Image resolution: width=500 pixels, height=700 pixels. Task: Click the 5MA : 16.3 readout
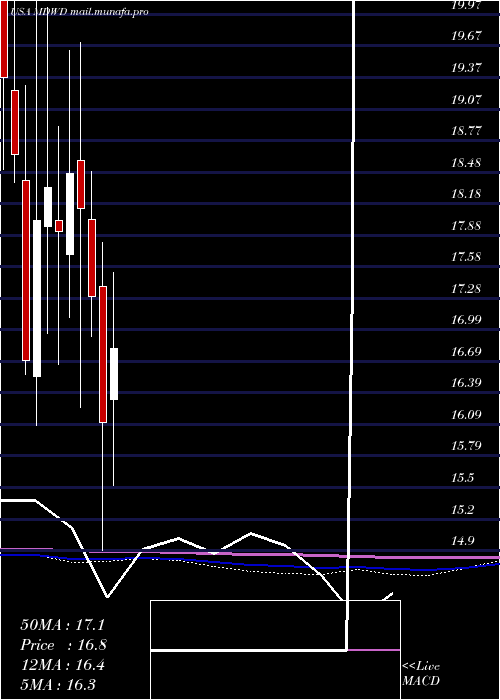coord(58,684)
